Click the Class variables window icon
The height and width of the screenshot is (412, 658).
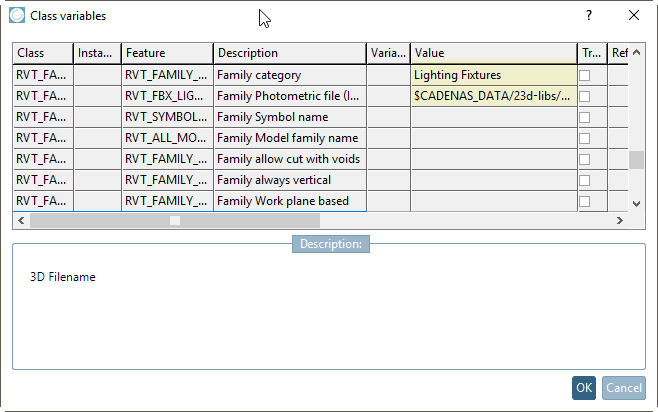click(x=16, y=16)
